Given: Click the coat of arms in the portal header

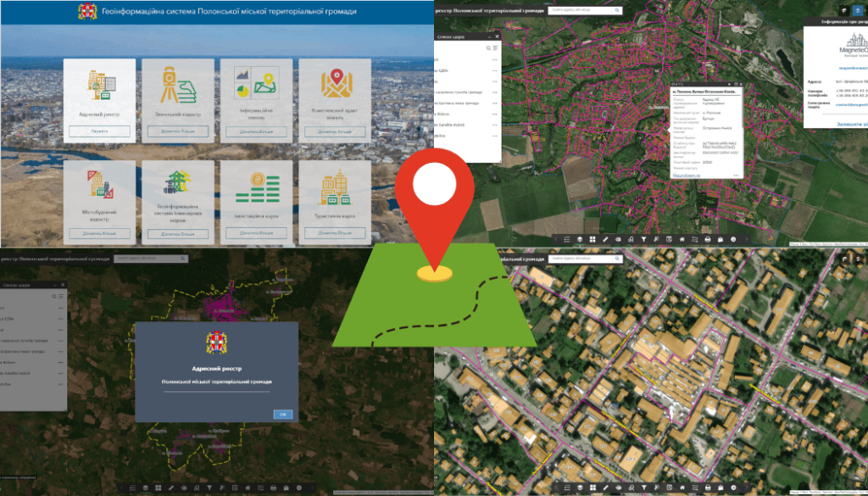Looking at the screenshot, I should (x=87, y=12).
